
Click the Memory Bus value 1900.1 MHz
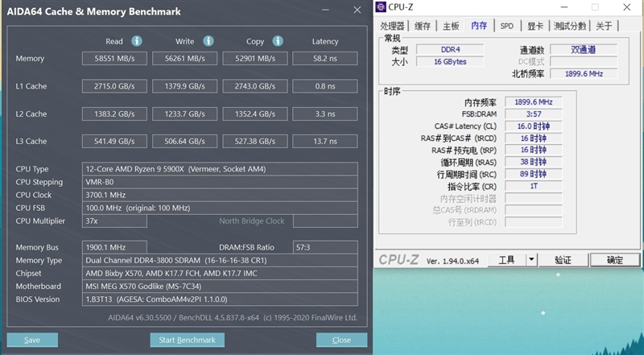(114, 247)
